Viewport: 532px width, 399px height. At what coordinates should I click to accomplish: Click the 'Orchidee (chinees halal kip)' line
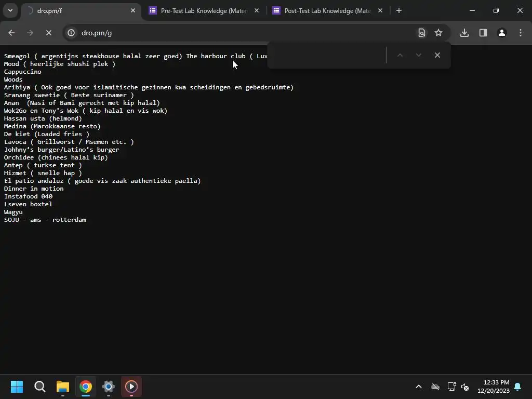pos(56,157)
